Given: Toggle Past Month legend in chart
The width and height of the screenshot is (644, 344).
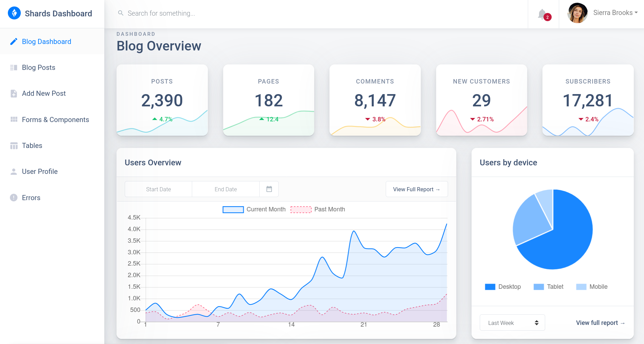Looking at the screenshot, I should (x=318, y=209).
